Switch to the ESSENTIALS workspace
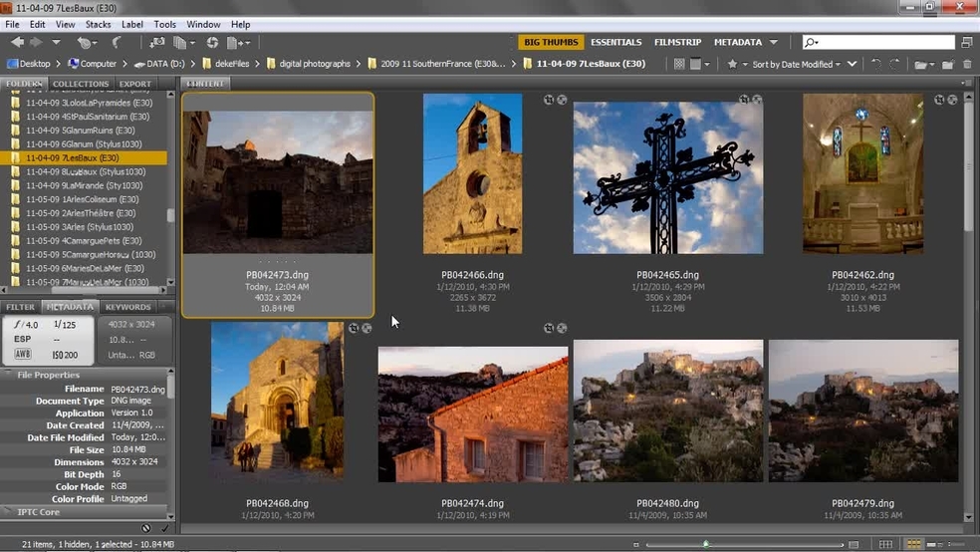The width and height of the screenshot is (980, 552). coord(616,42)
